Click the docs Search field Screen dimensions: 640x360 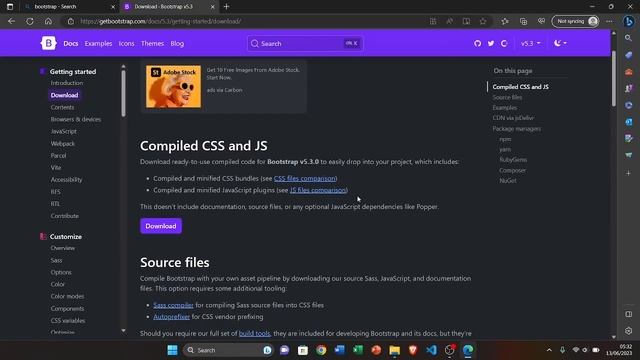pos(305,43)
